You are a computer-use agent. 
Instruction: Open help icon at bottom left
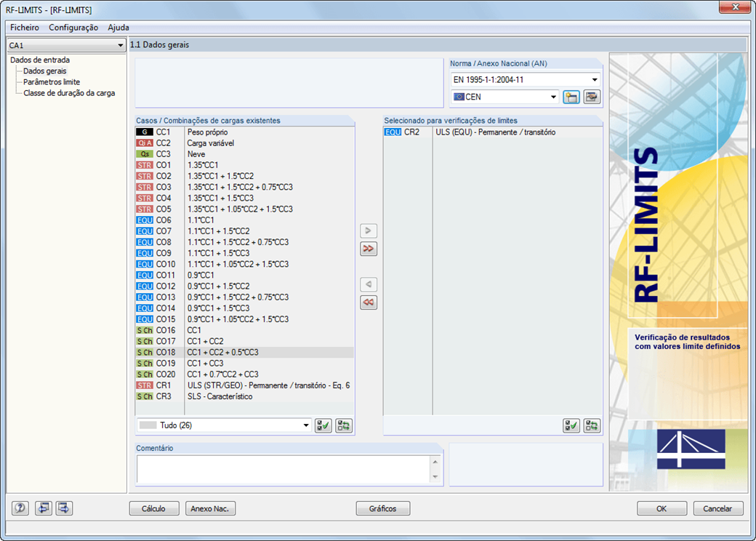tap(20, 508)
